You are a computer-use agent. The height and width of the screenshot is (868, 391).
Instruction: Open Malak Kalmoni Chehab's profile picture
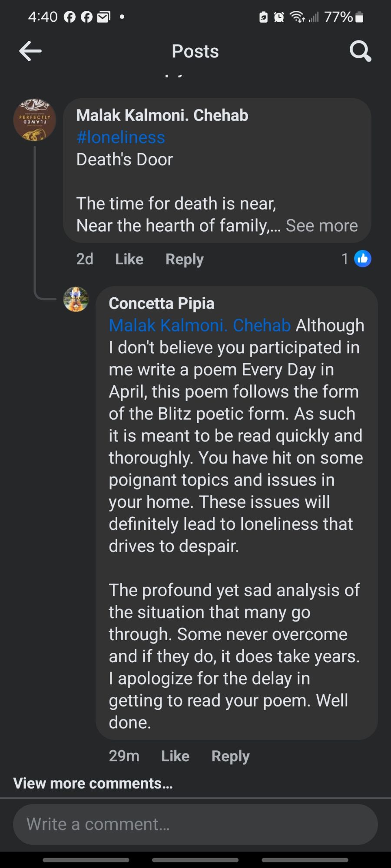[35, 120]
